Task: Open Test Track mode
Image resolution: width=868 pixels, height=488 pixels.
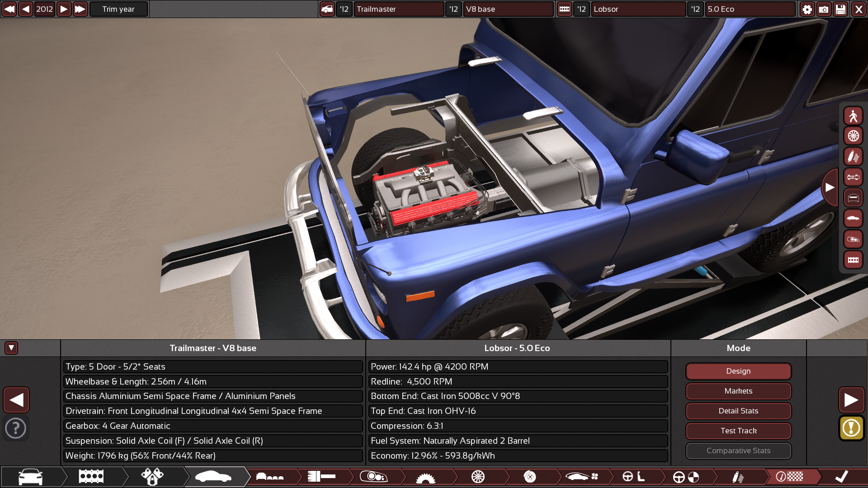Action: [x=738, y=431]
